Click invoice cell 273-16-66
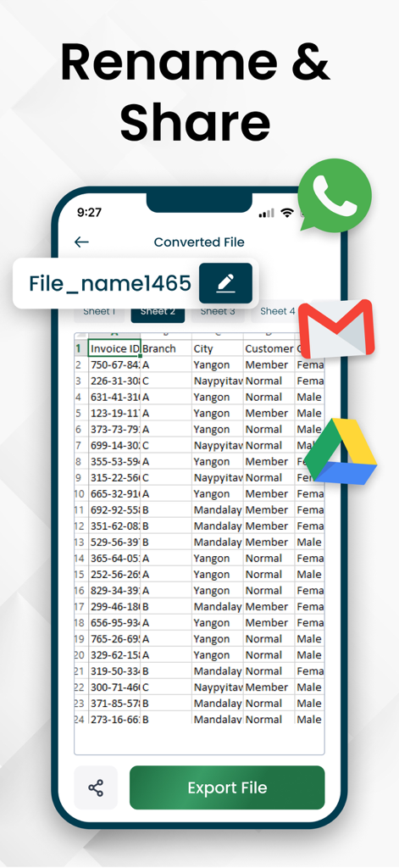The height and width of the screenshot is (868, 399). click(x=114, y=719)
